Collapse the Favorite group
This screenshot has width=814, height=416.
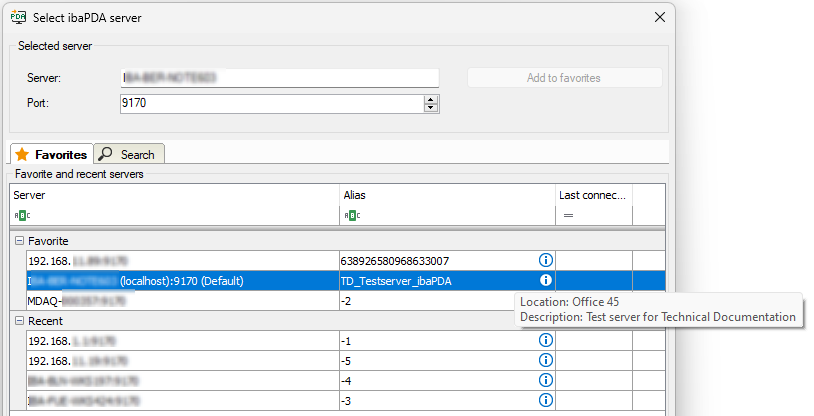tap(19, 241)
